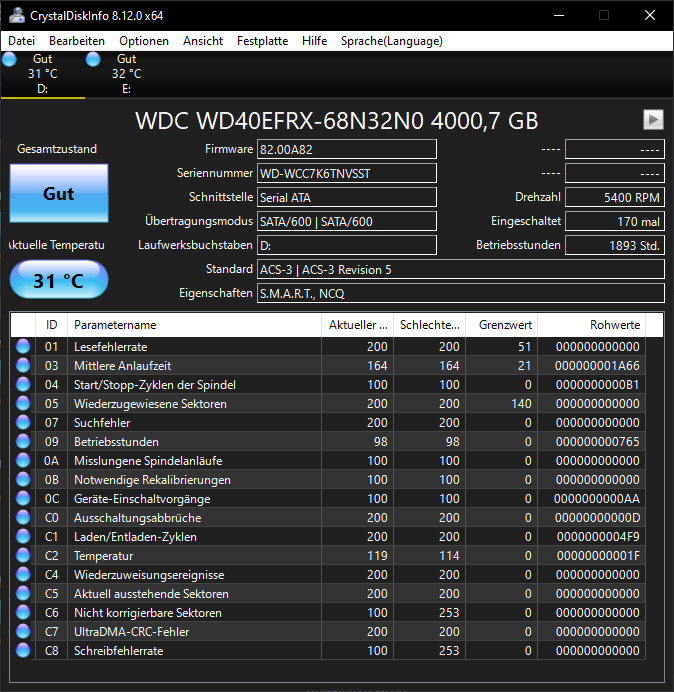
Task: Open the Hilfe menu
Action: pyautogui.click(x=314, y=41)
